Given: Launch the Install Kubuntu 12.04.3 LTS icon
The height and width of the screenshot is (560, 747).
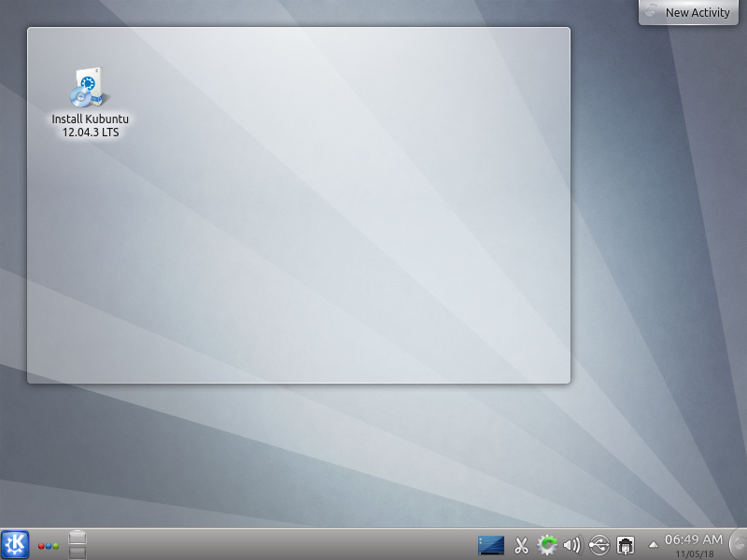Looking at the screenshot, I should pyautogui.click(x=90, y=88).
